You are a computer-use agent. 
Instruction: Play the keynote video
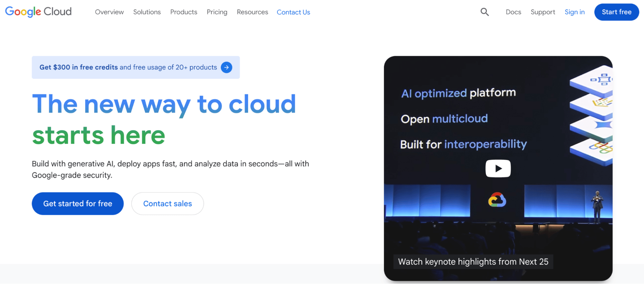click(x=498, y=168)
